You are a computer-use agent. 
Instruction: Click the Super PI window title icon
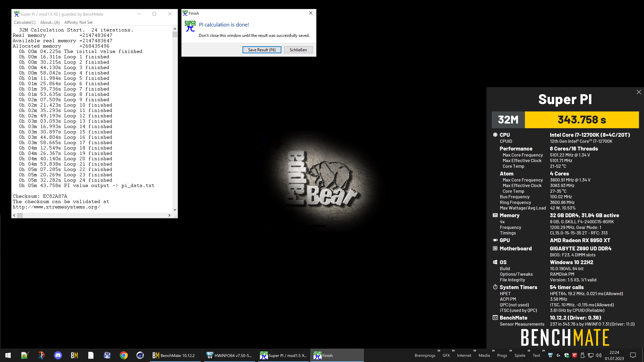pyautogui.click(x=16, y=14)
